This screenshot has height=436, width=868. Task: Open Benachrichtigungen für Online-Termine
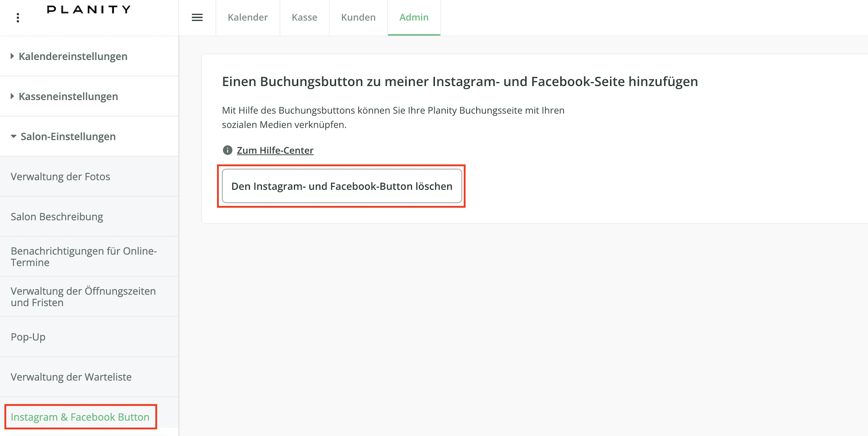coord(84,257)
